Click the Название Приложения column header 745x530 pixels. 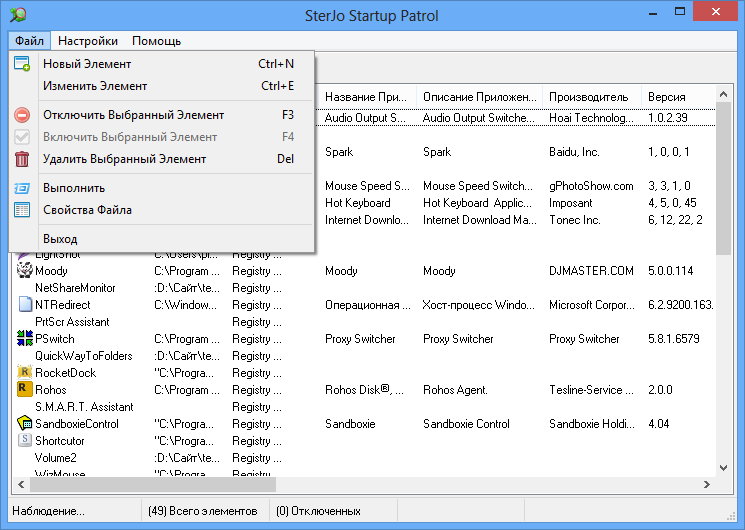[366, 97]
